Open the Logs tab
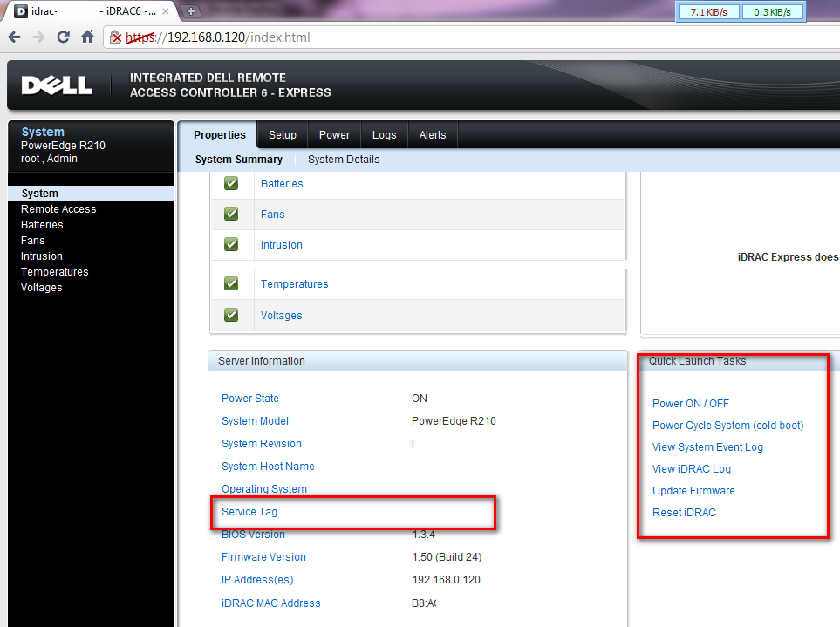This screenshot has height=627, width=840. pyautogui.click(x=384, y=135)
